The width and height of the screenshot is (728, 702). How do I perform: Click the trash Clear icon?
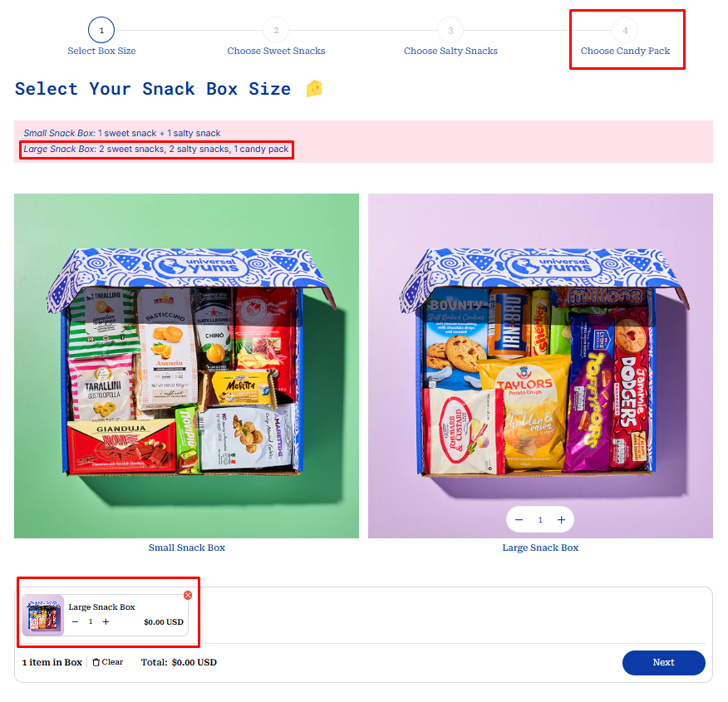[96, 662]
